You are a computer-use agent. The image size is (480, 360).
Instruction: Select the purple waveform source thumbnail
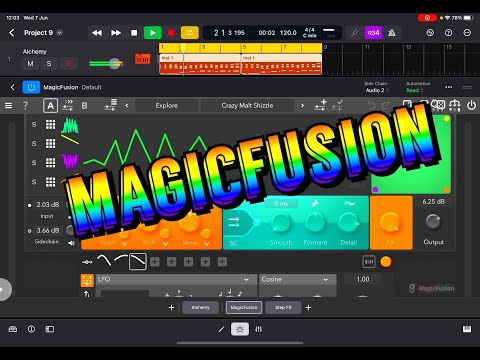click(x=70, y=161)
